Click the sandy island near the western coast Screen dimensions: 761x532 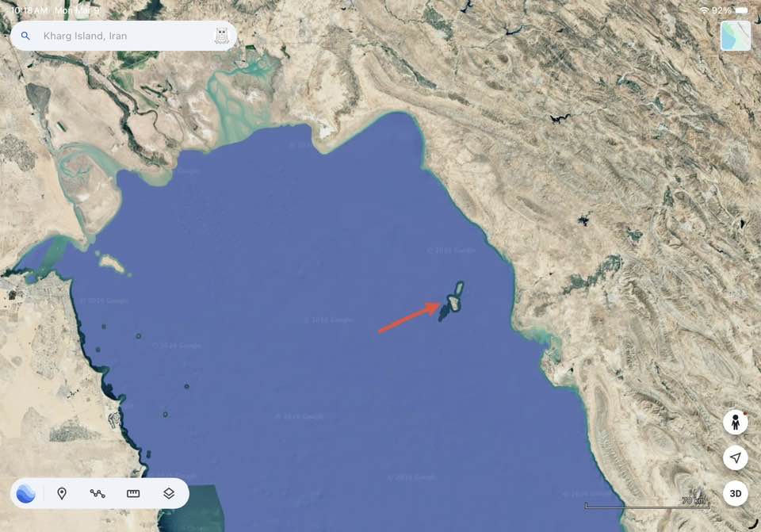click(112, 263)
